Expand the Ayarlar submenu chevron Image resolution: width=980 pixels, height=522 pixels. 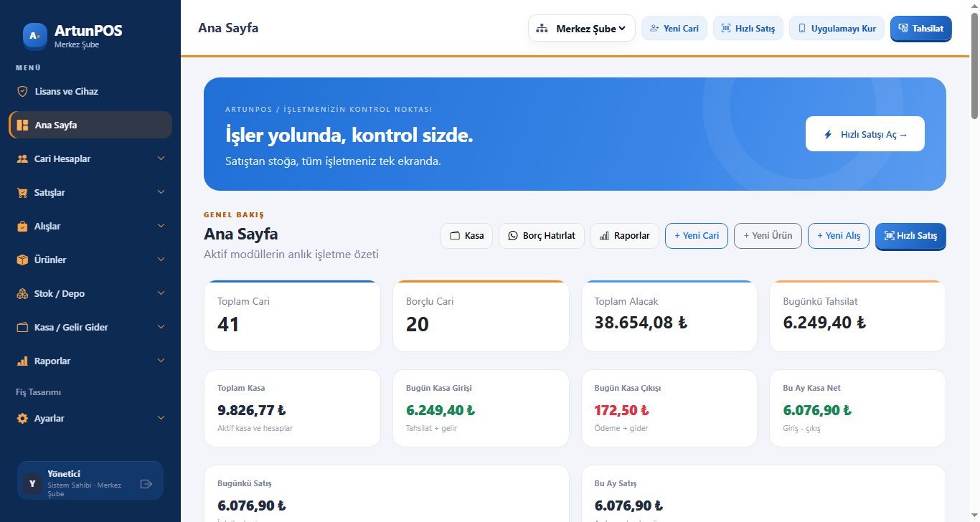point(161,418)
